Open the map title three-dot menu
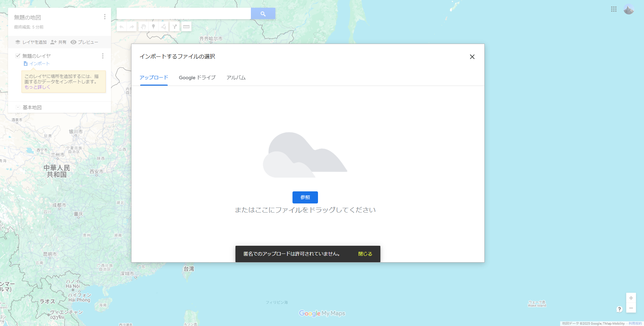This screenshot has height=326, width=644. [105, 17]
